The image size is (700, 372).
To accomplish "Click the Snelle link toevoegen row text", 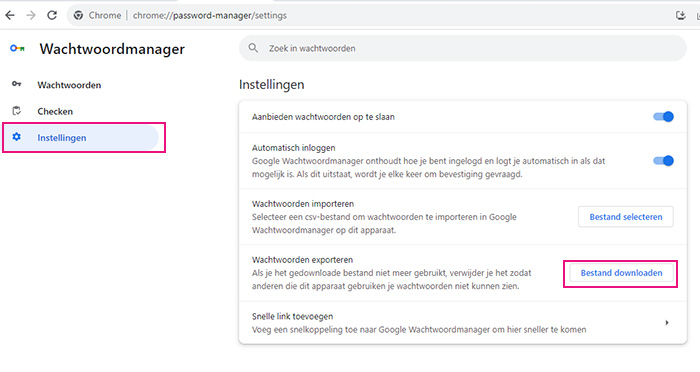I will tap(292, 316).
